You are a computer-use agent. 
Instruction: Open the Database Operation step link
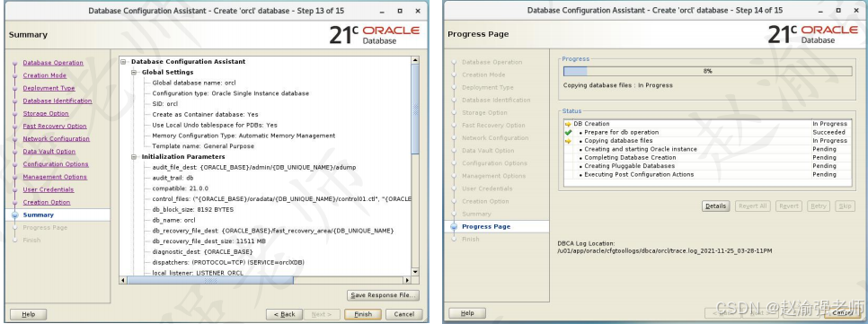coord(53,63)
